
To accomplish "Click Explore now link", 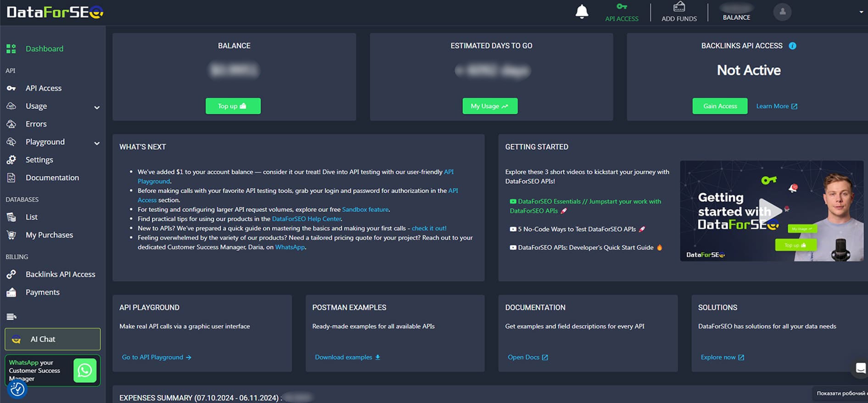I will 722,357.
